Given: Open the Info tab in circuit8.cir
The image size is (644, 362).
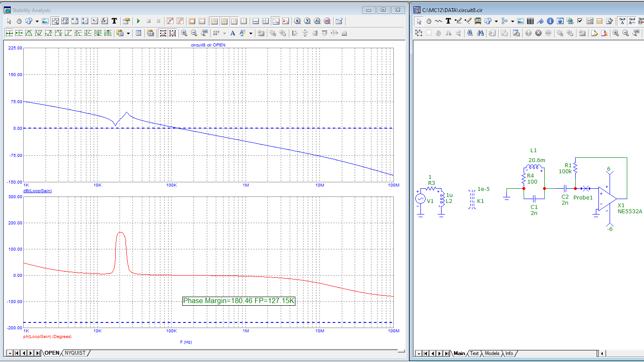Looking at the screenshot, I should (509, 353).
